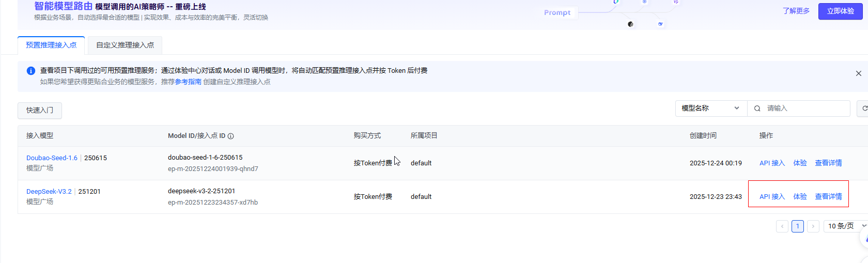Click the 购买方式 column header

(367, 136)
